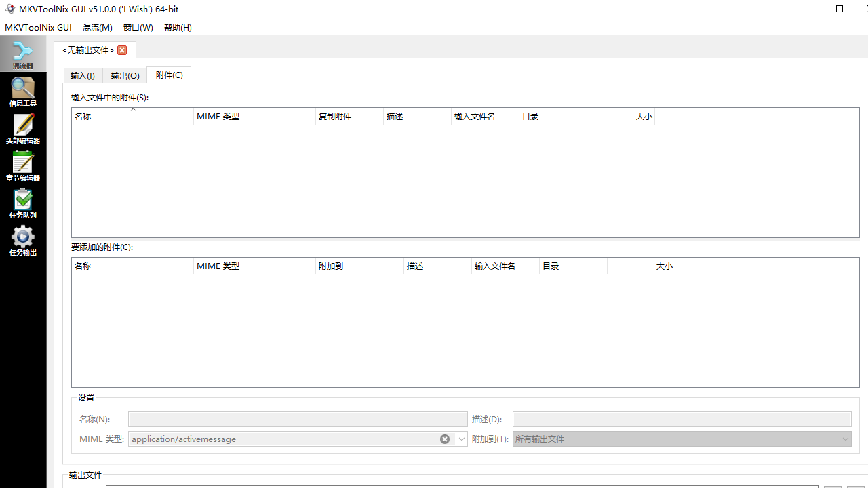This screenshot has width=868, height=488.
Task: Click the MKVToolNix application icon in title bar
Action: (10, 9)
